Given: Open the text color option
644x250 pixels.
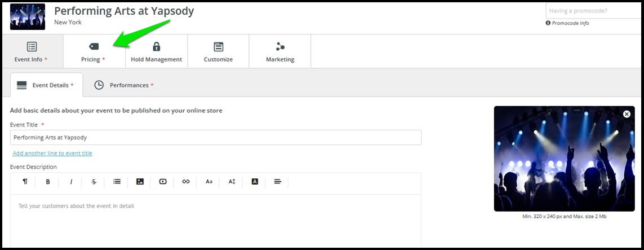Looking at the screenshot, I should (x=255, y=181).
